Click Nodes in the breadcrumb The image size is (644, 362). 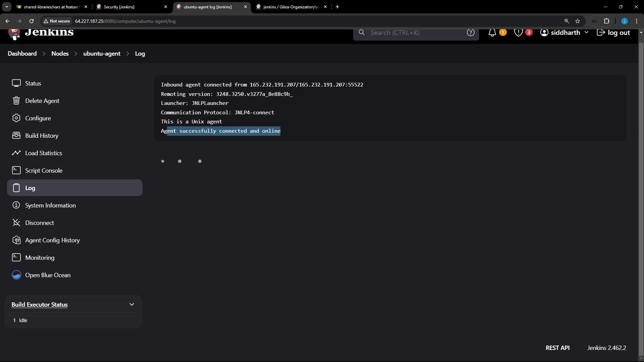[60, 54]
